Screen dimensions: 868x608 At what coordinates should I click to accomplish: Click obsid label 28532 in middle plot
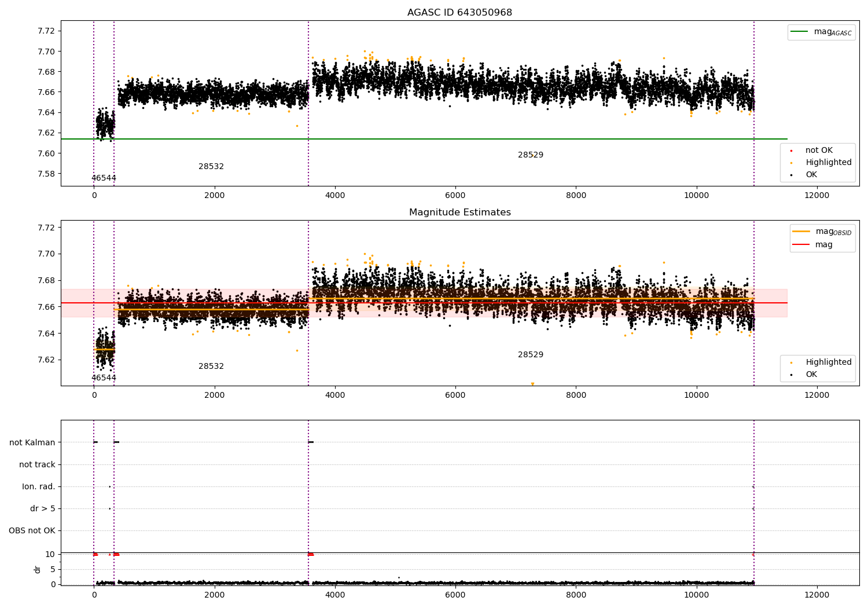click(211, 367)
